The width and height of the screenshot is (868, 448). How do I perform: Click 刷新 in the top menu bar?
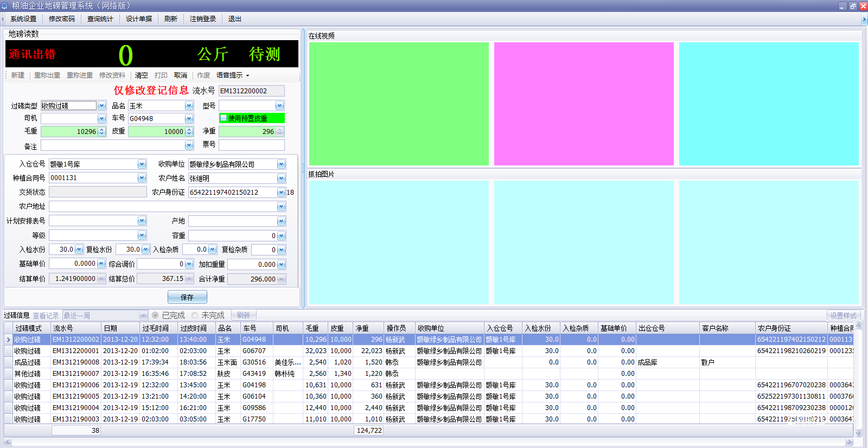[171, 19]
